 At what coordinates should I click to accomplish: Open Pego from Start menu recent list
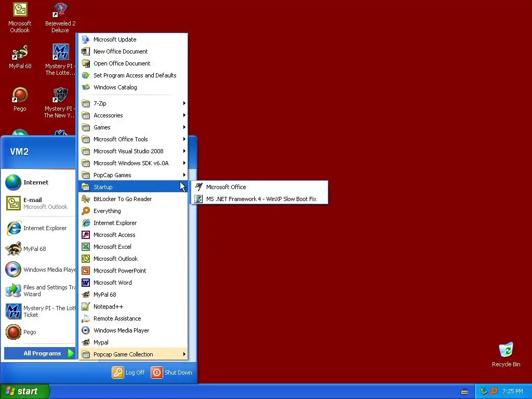coord(39,332)
